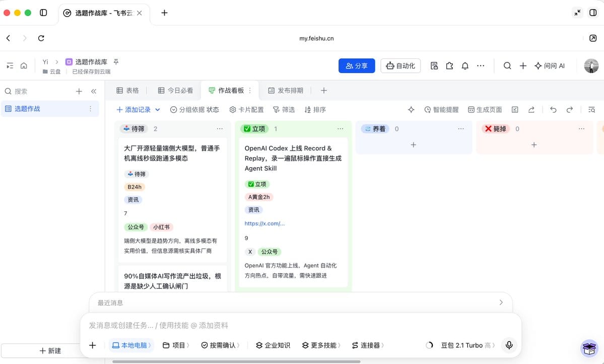
Task: Click the blue 分享 button
Action: (x=357, y=66)
